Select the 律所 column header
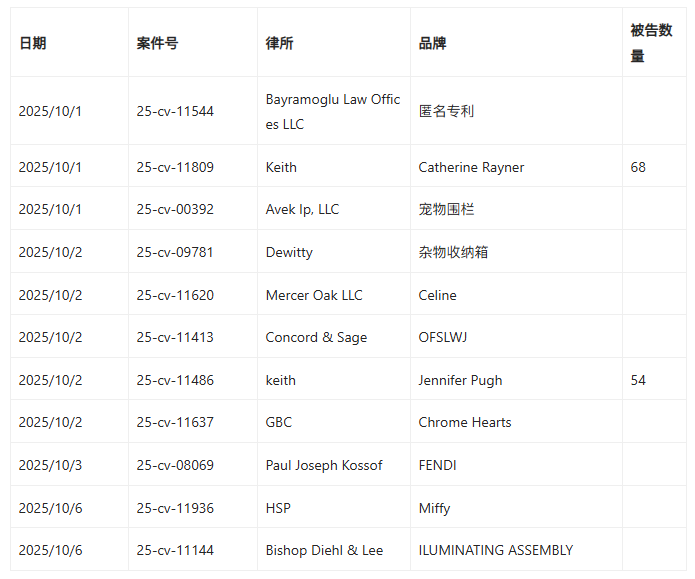 click(280, 43)
